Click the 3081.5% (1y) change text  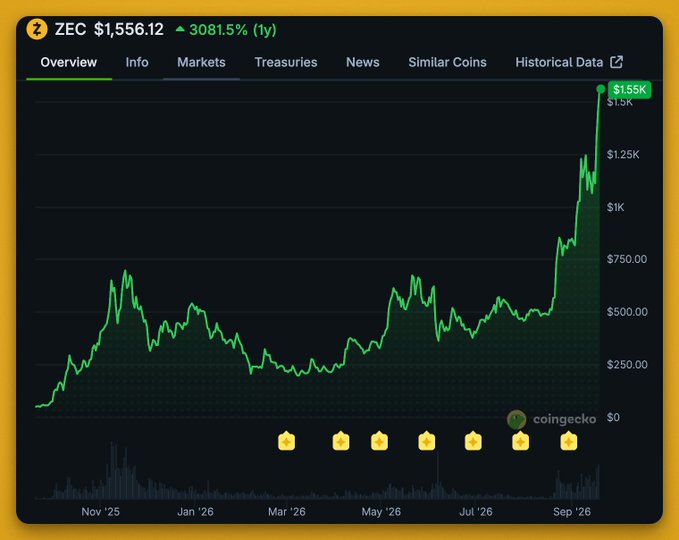(x=233, y=30)
